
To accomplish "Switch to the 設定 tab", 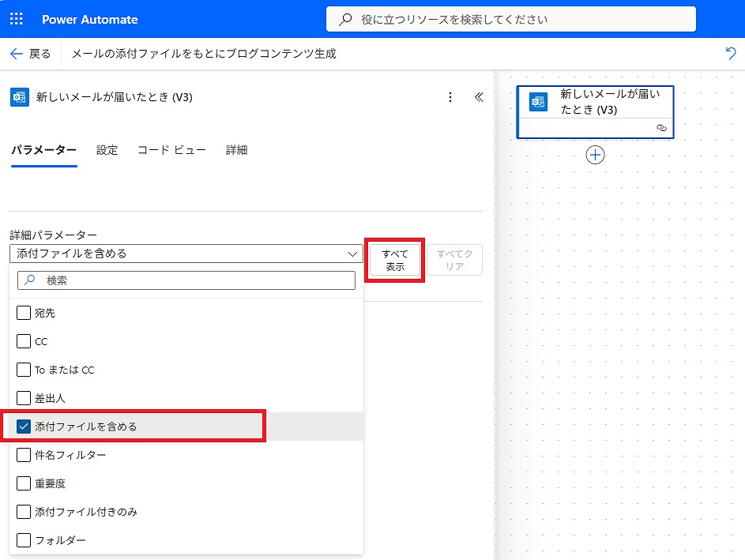I will point(107,150).
